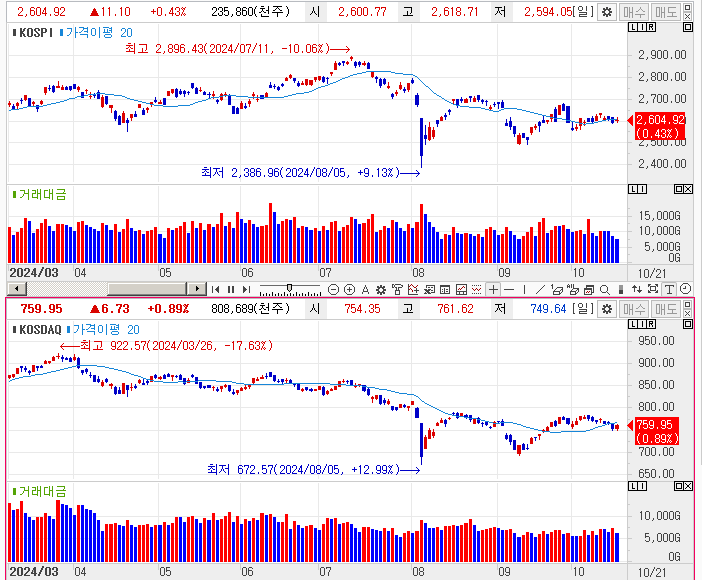Click the erase-all-drawings eraser icon
Viewport: 702px width, 580px height.
[573, 289]
